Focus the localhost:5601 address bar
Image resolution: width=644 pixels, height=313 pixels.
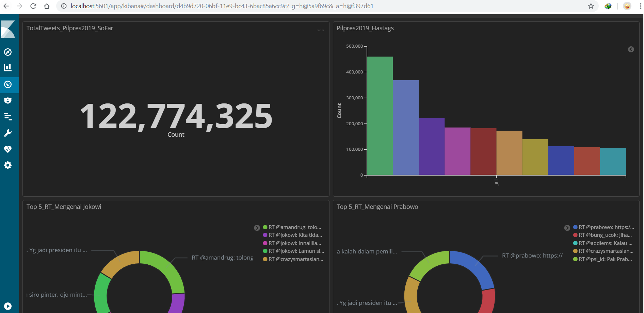222,6
